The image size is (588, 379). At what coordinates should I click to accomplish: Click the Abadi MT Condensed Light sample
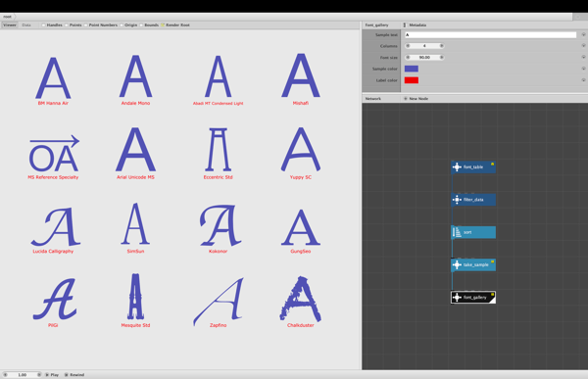tap(219, 76)
